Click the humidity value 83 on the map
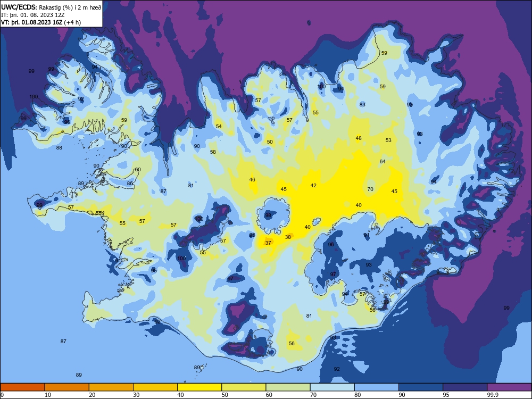Viewport: 532px width, 399px height. click(x=362, y=104)
